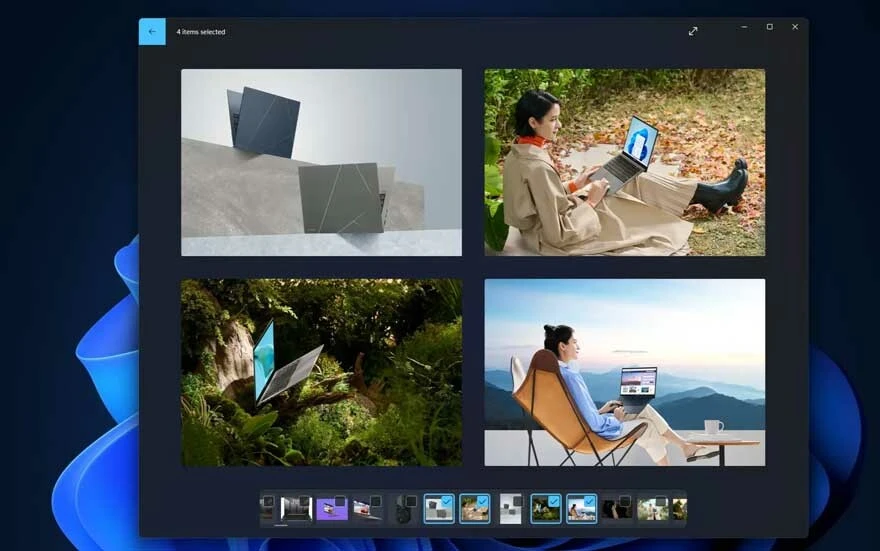The height and width of the screenshot is (551, 880).
Task: Check the unselected light gray laptops thumbnail's checkbox
Action: (x=517, y=501)
